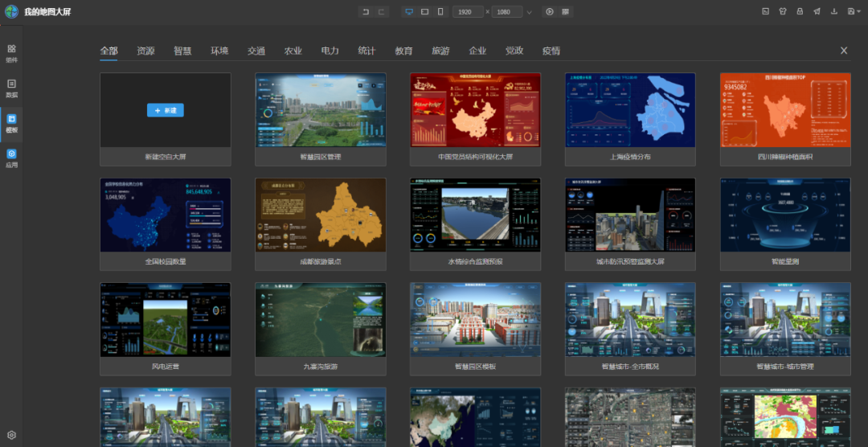The width and height of the screenshot is (868, 447).
Task: Switch to mobile phone view mode
Action: click(x=440, y=11)
